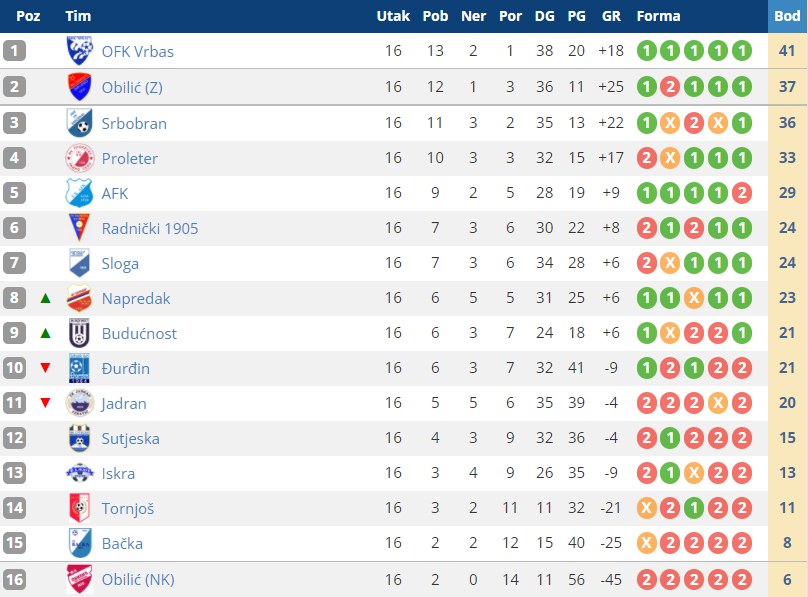Click the Srbobran club crest icon
Viewport: 808px width, 597px height.
coord(80,123)
